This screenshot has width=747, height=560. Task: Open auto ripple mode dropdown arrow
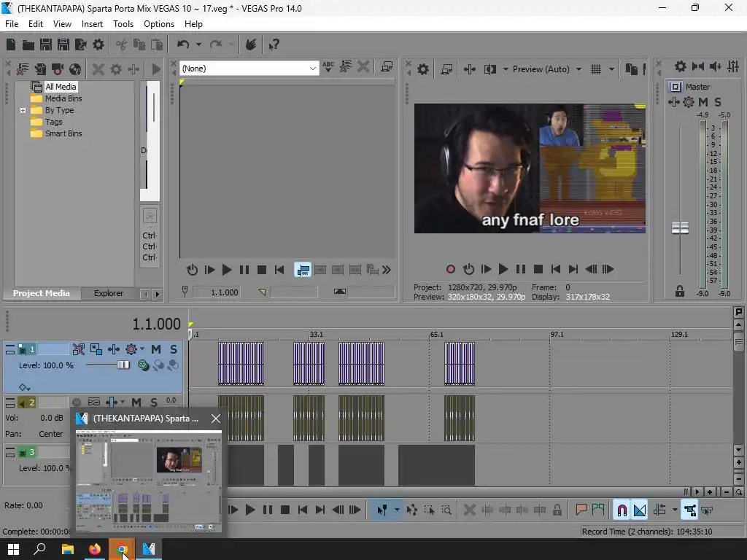(x=675, y=510)
